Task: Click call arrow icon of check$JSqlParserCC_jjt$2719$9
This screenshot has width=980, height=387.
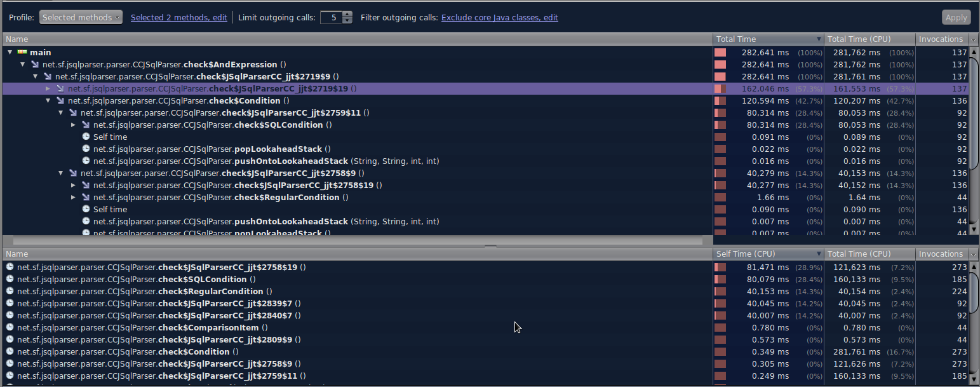Action: pyautogui.click(x=48, y=77)
